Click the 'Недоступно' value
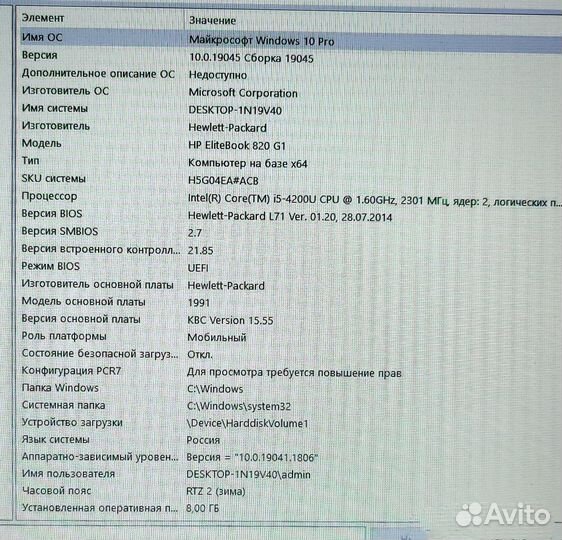The image size is (562, 540). pyautogui.click(x=218, y=75)
